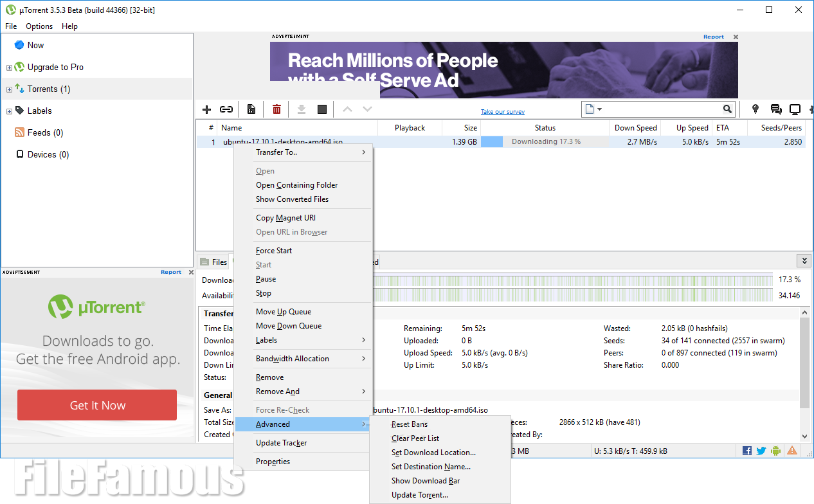
Task: Click the green µTorrent Upgrade to Pro icon
Action: tap(19, 67)
